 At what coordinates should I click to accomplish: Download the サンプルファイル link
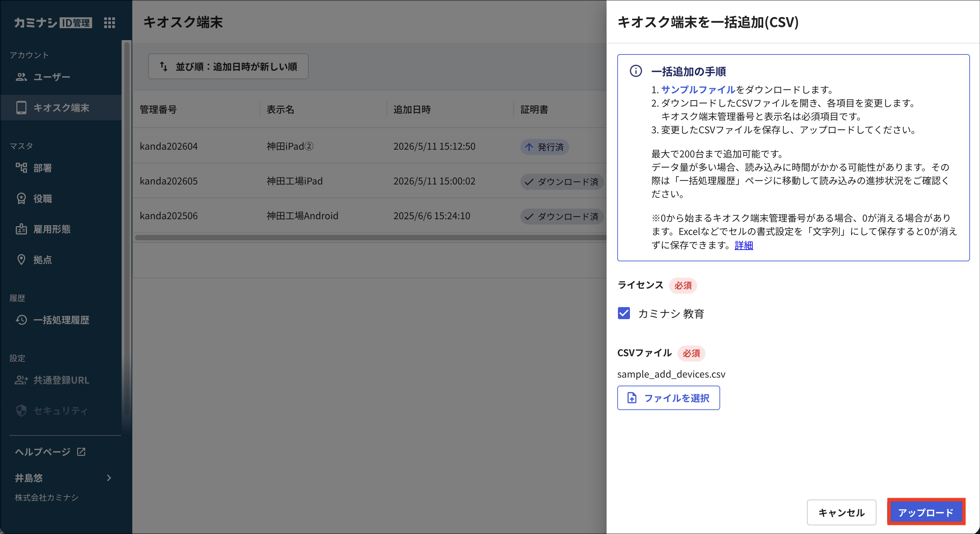pyautogui.click(x=698, y=90)
